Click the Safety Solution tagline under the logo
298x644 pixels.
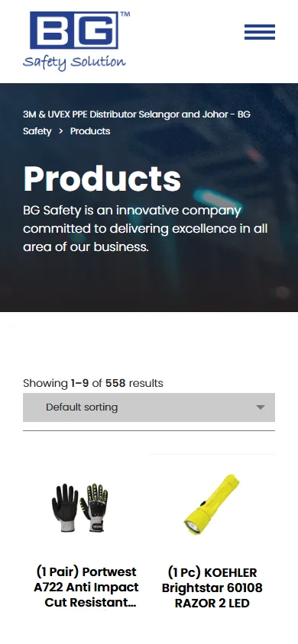point(74,63)
